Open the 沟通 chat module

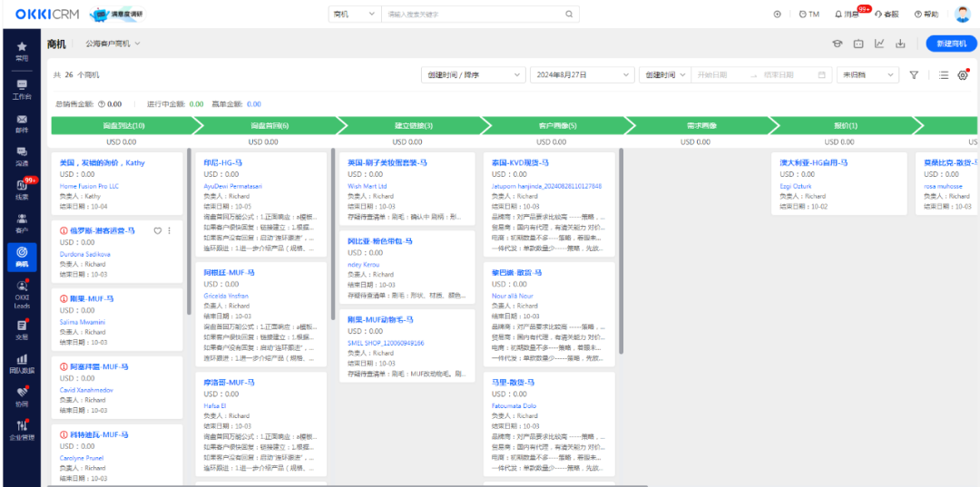pyautogui.click(x=22, y=157)
